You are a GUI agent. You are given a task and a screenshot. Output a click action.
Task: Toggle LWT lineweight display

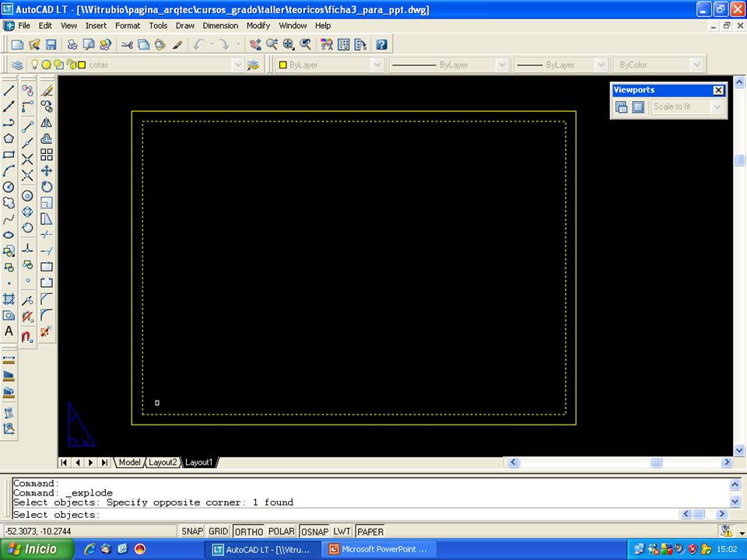(342, 531)
